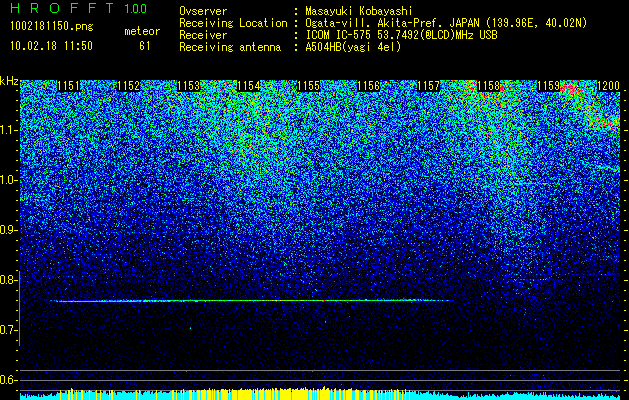Click the 1154 time marker
The height and width of the screenshot is (400, 629).
tap(249, 86)
